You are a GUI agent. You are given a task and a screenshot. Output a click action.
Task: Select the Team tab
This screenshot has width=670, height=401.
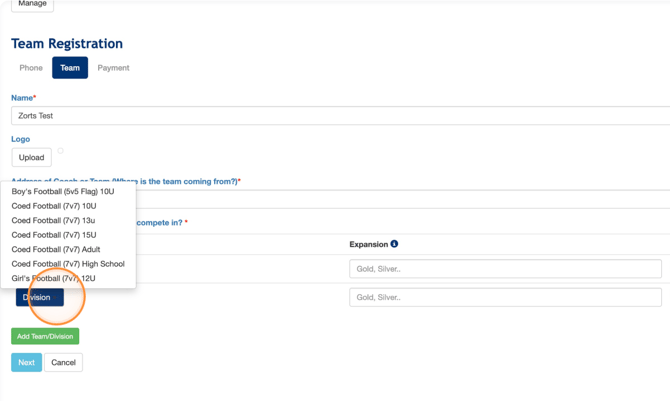coord(70,68)
